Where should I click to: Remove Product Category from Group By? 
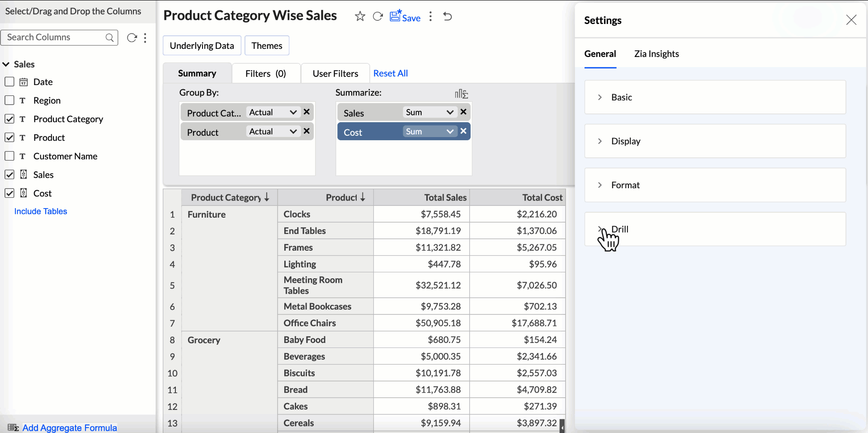coord(307,112)
